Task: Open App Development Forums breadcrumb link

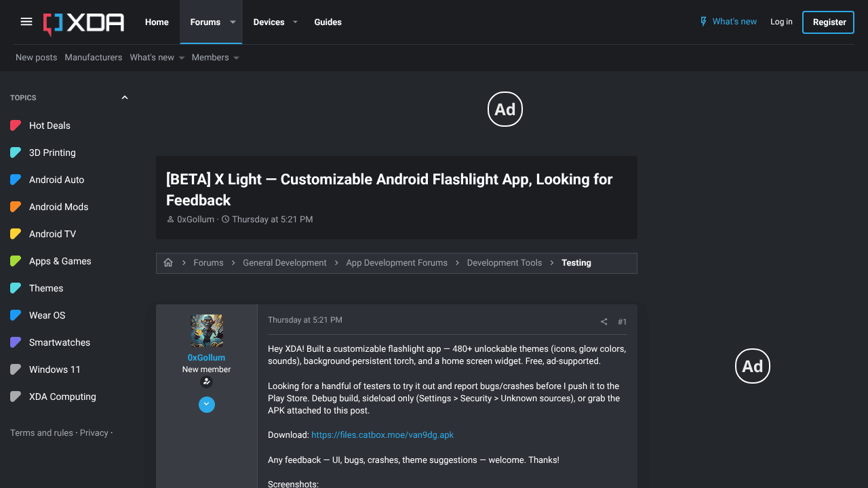Action: point(397,263)
